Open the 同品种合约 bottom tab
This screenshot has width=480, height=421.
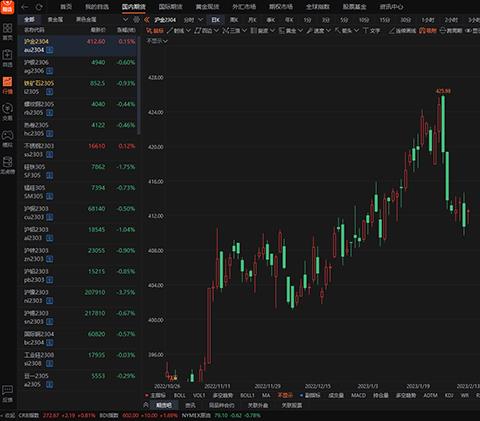(221, 405)
